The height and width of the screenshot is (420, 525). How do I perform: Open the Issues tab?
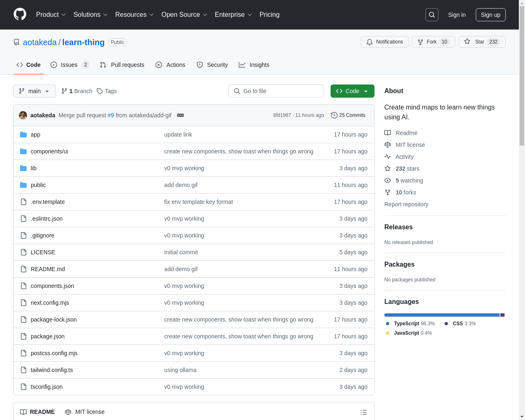[70, 65]
